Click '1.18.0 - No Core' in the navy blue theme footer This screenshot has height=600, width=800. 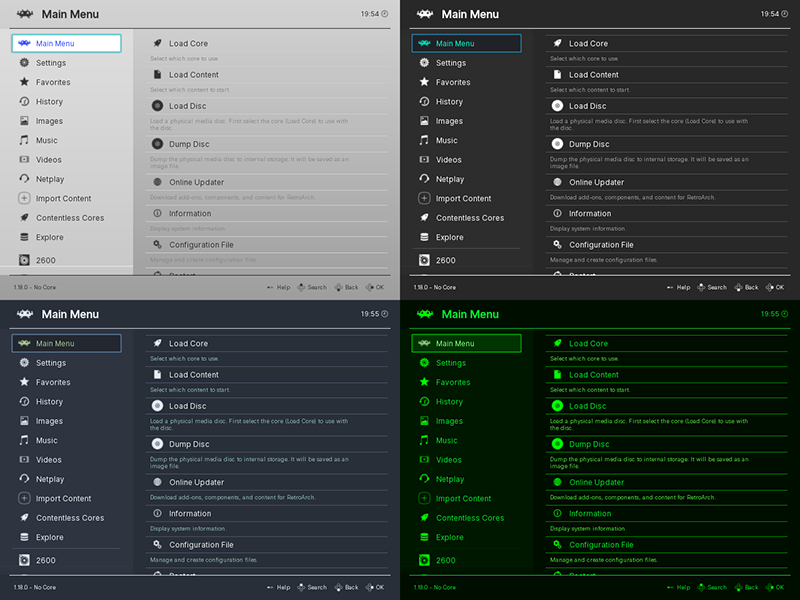[x=35, y=587]
